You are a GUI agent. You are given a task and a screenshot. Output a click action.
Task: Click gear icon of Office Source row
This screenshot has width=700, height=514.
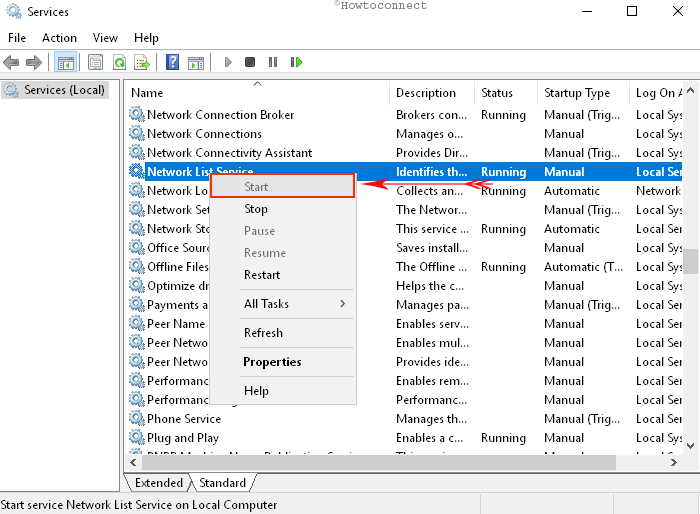click(x=137, y=247)
